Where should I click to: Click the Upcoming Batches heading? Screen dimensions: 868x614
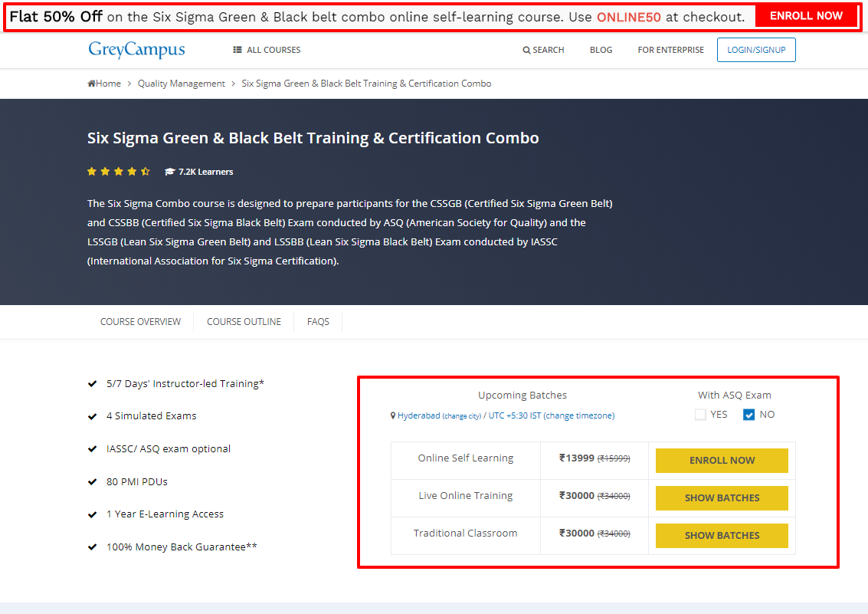point(522,396)
